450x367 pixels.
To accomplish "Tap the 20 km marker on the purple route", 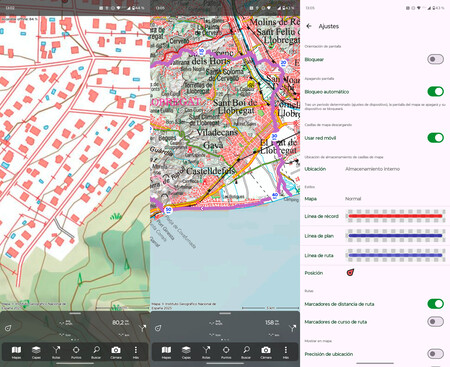I will [x=283, y=63].
